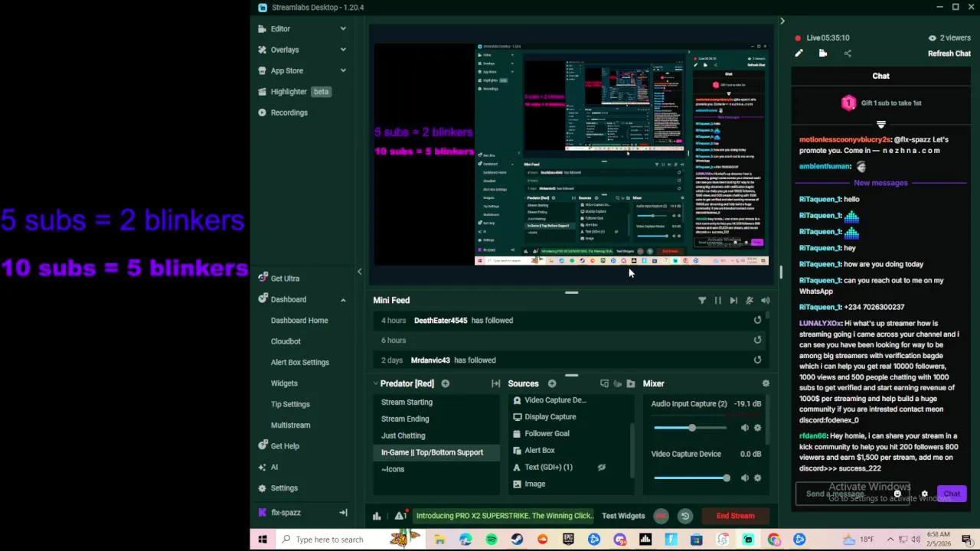Replay the Mrdanvic43 follow alert

pyautogui.click(x=757, y=360)
